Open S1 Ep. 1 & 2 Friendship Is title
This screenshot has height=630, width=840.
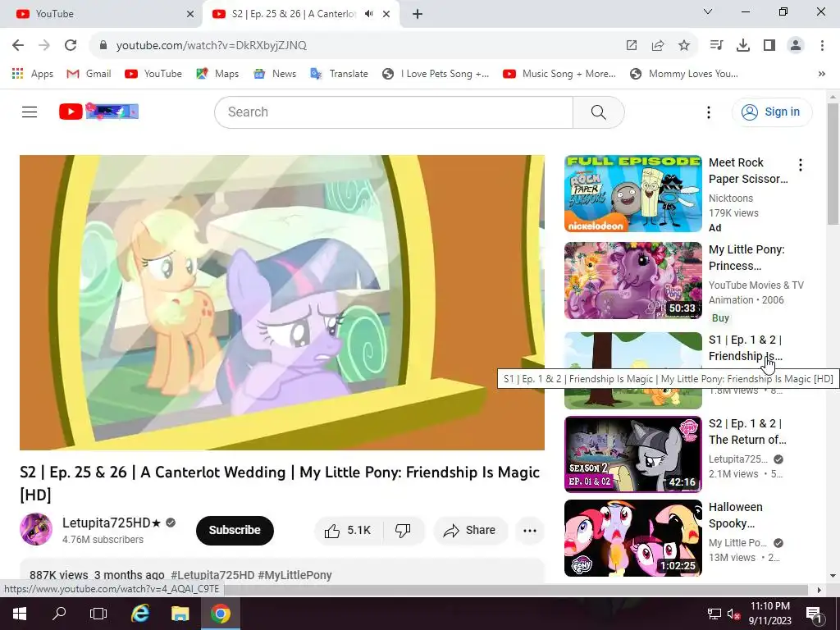(745, 348)
